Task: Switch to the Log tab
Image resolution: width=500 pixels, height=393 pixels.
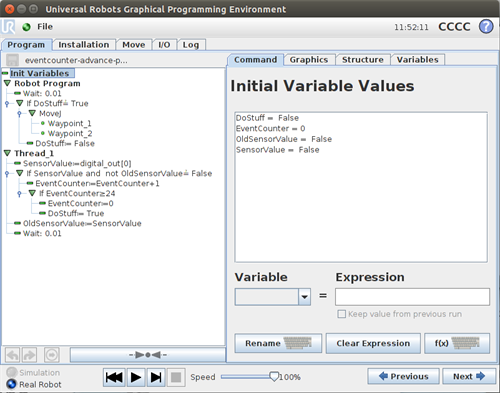Action: point(191,45)
